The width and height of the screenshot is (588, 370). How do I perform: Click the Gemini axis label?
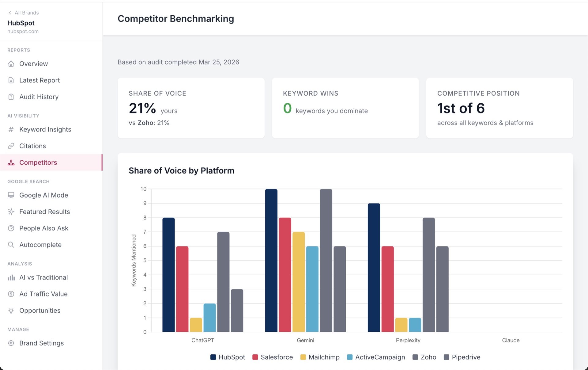[305, 340]
